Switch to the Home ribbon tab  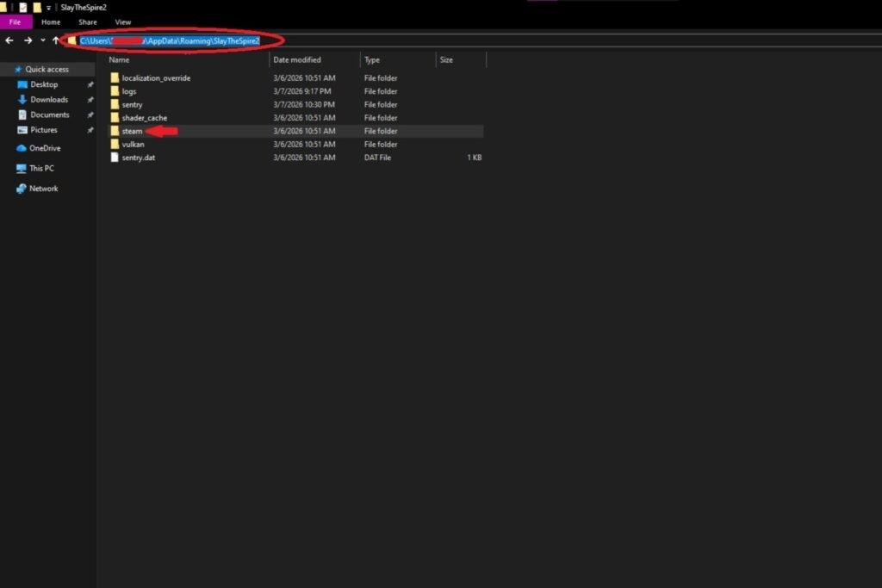[51, 22]
